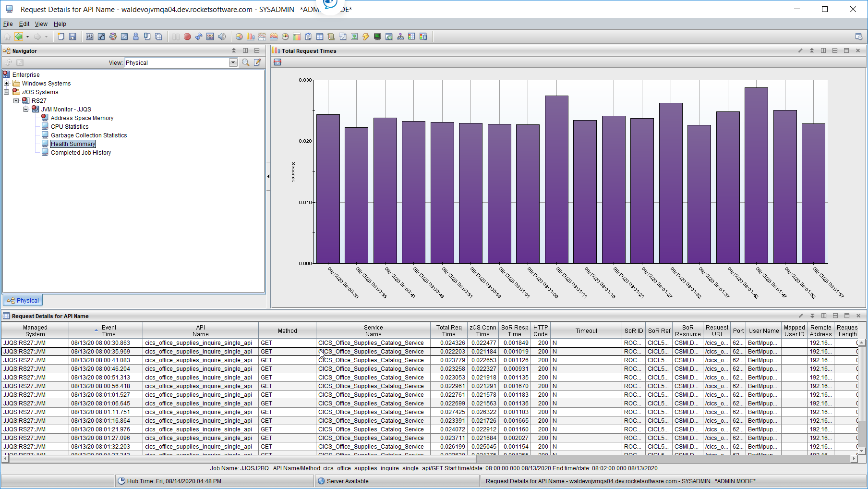Maximize Total Request Times via the double-triangle icon
Screen dimensions: 868x489
(x=812, y=50)
